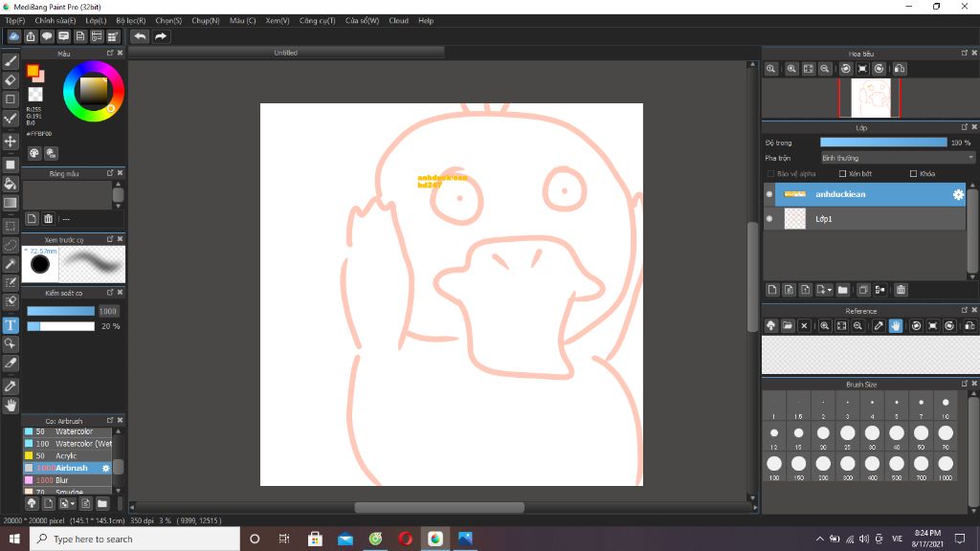The height and width of the screenshot is (551, 980).
Task: Select the Lasso selection tool
Action: pyautogui.click(x=11, y=245)
